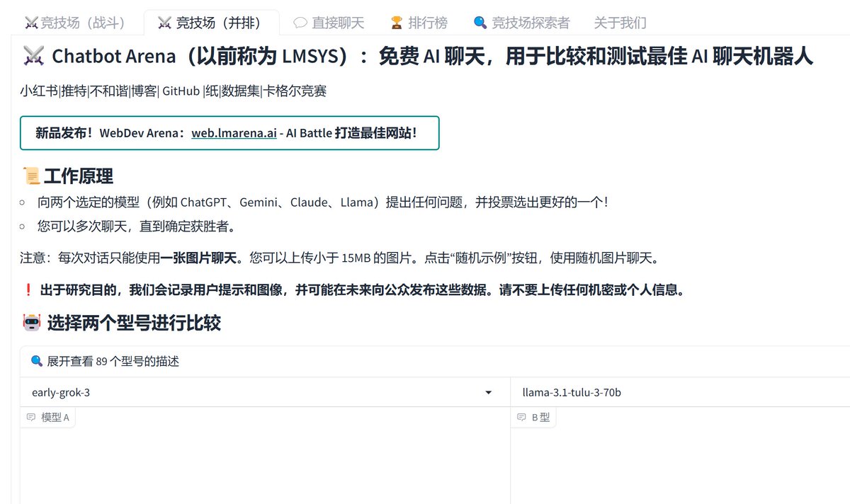Click the 工作原理 heading text
This screenshot has height=504, width=850.
[79, 176]
